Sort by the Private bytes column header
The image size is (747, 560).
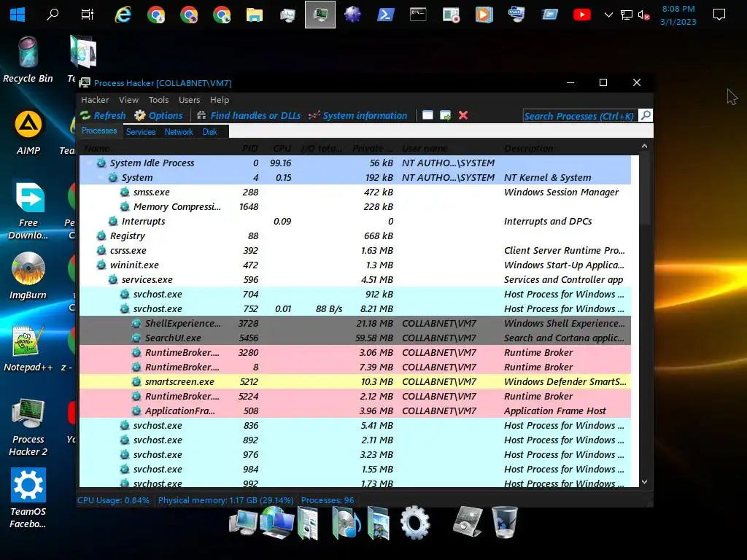point(373,149)
